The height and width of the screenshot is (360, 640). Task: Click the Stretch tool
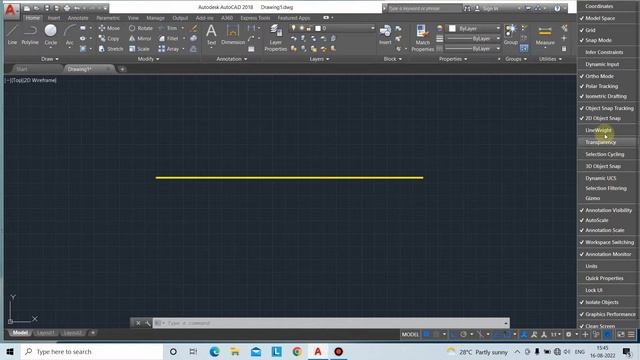[111, 49]
